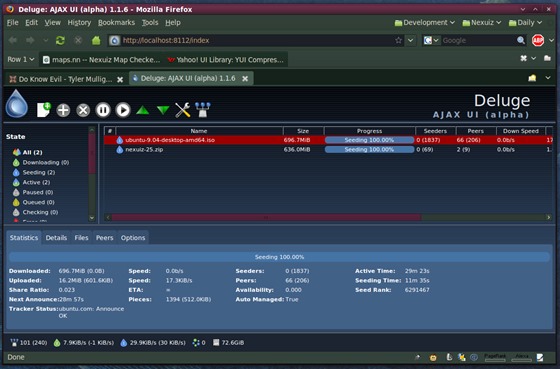Screen dimensions: 560x369
Task: Resume the selected torrent with play icon
Action: [x=123, y=110]
